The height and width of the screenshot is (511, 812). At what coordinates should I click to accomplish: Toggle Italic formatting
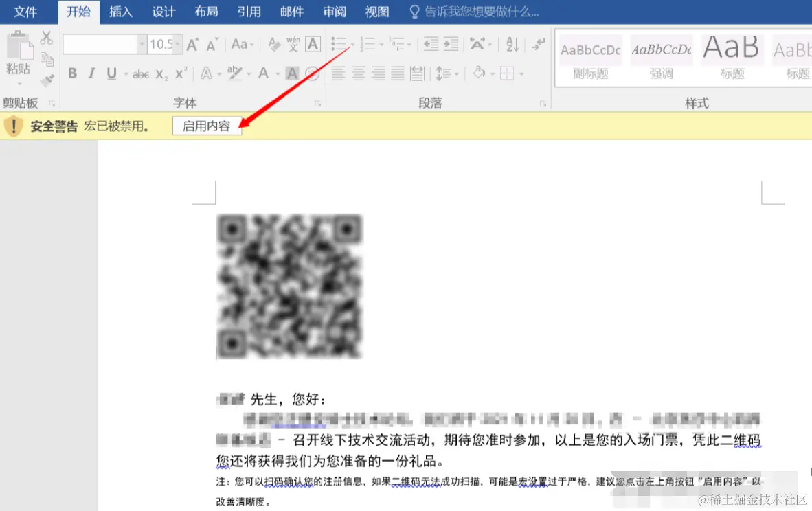pyautogui.click(x=91, y=73)
